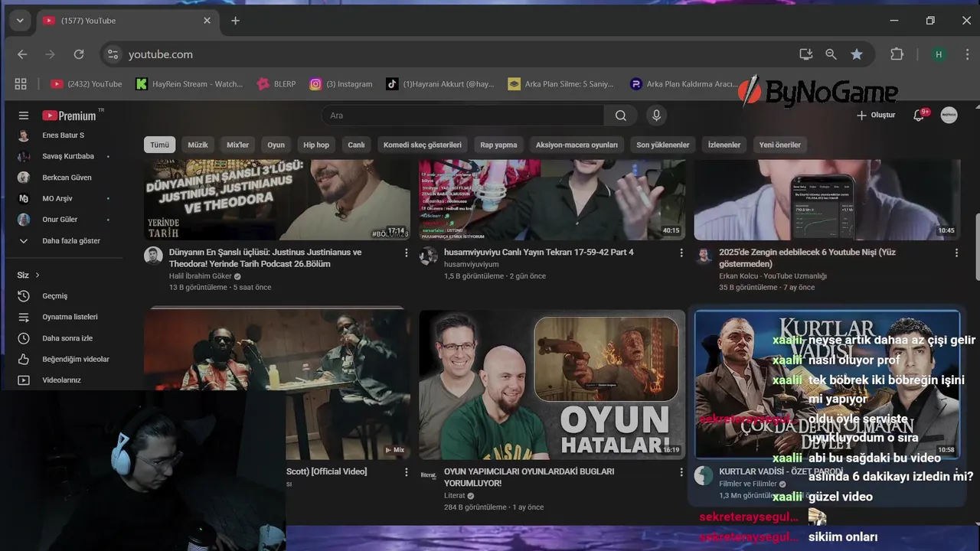Open Beğendiğim videolar liked videos
The height and width of the screenshot is (551, 980).
tap(75, 359)
